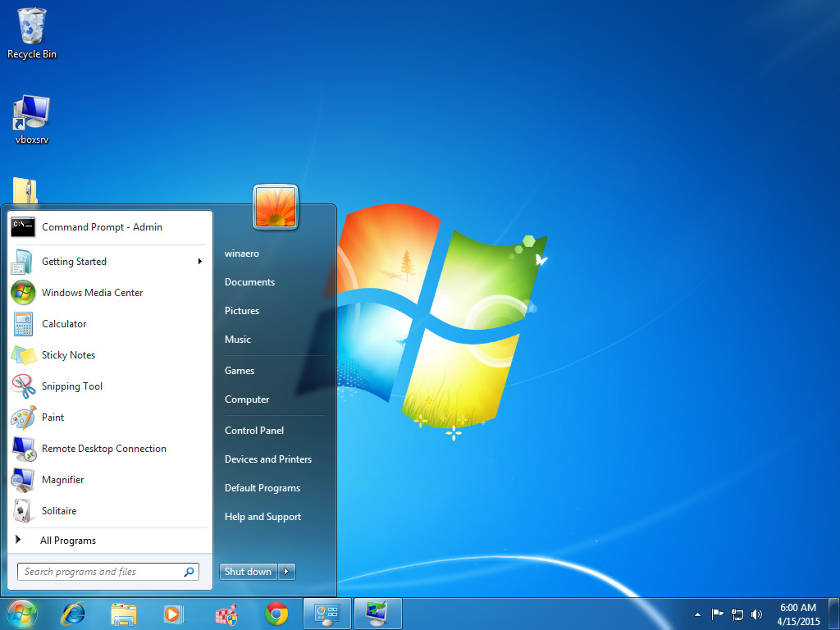Play Solitaire
840x630 pixels.
(x=58, y=510)
